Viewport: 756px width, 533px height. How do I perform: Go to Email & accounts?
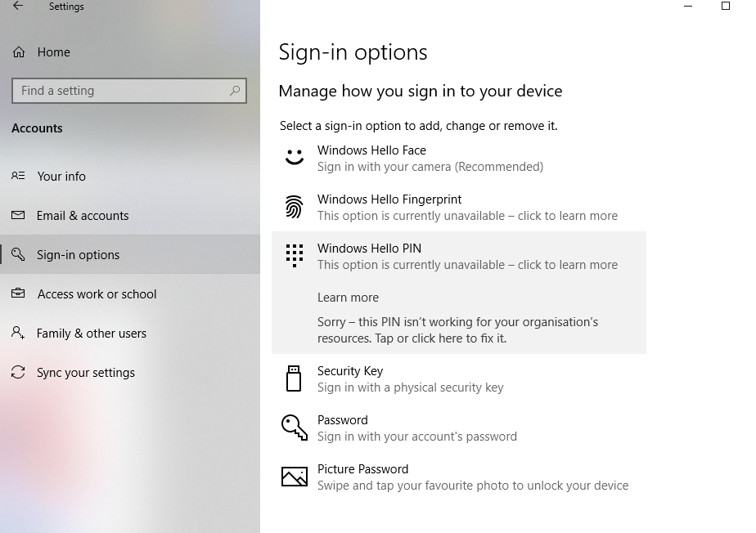130,216
